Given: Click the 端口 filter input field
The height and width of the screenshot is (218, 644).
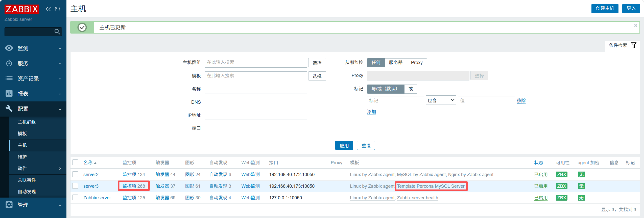Looking at the screenshot, I should [256, 128].
